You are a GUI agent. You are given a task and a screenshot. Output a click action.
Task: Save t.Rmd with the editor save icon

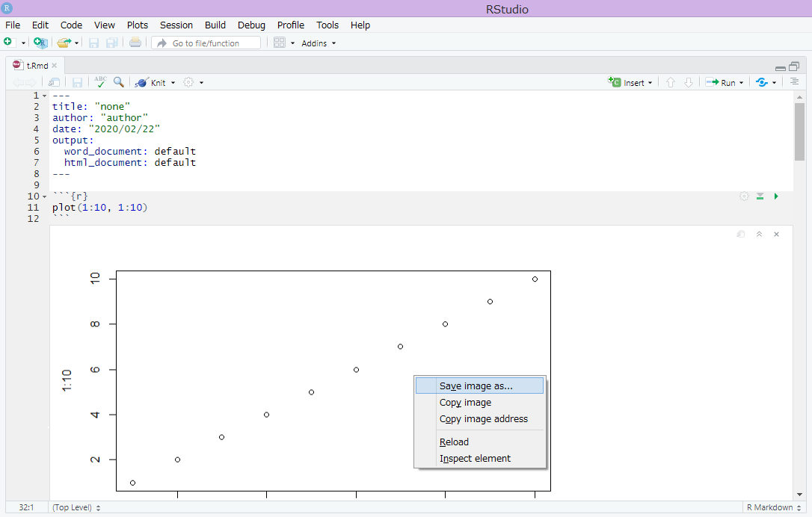(77, 83)
